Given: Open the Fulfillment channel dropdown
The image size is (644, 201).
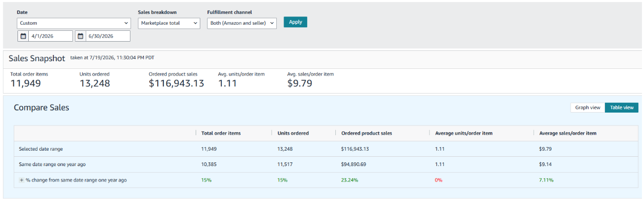Looking at the screenshot, I should coord(242,23).
